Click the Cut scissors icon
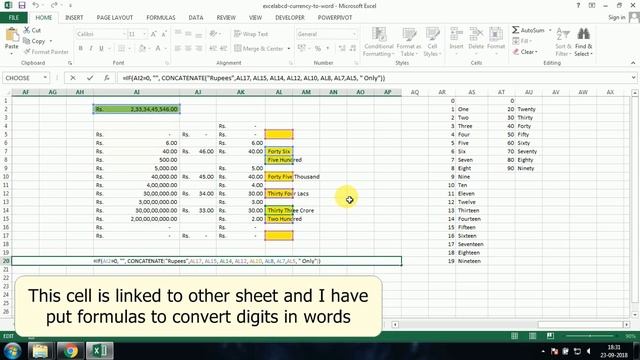This screenshot has height=360, width=640. (27, 30)
